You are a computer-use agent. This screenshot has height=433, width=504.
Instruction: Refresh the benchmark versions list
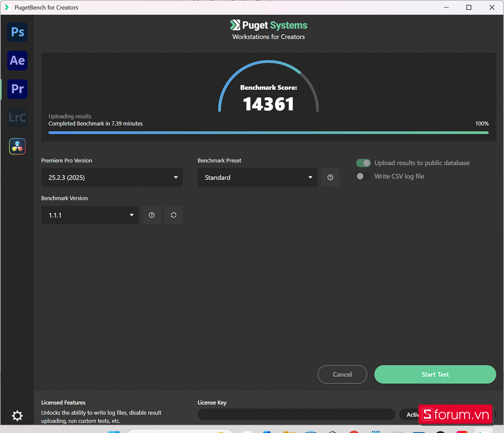tap(174, 215)
